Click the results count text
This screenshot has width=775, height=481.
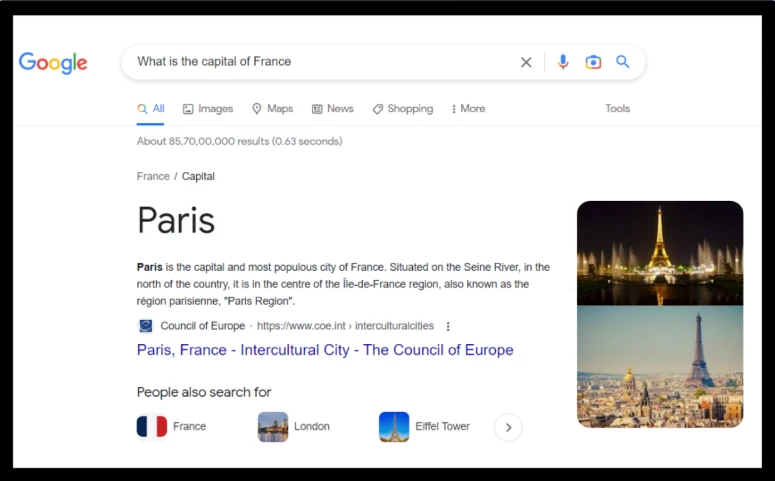(240, 141)
